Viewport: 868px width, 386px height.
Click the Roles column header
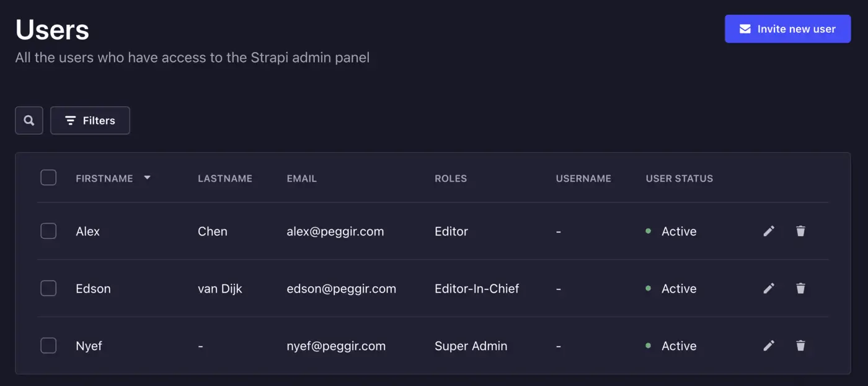[450, 178]
